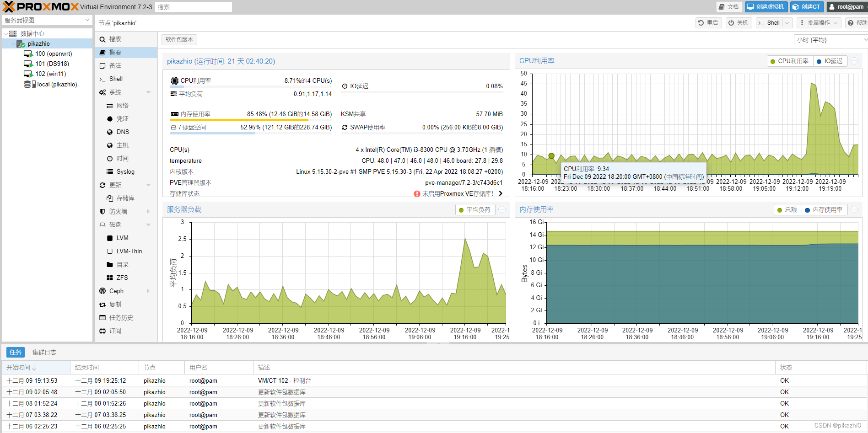The image size is (868, 433).
Task: Click the 重启 reboot button
Action: [708, 23]
